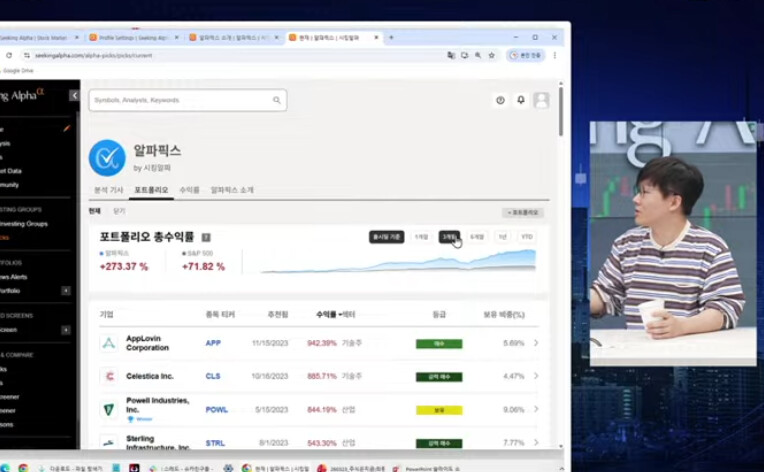
Task: Click the presenter webcam video overlay
Action: click(x=673, y=244)
